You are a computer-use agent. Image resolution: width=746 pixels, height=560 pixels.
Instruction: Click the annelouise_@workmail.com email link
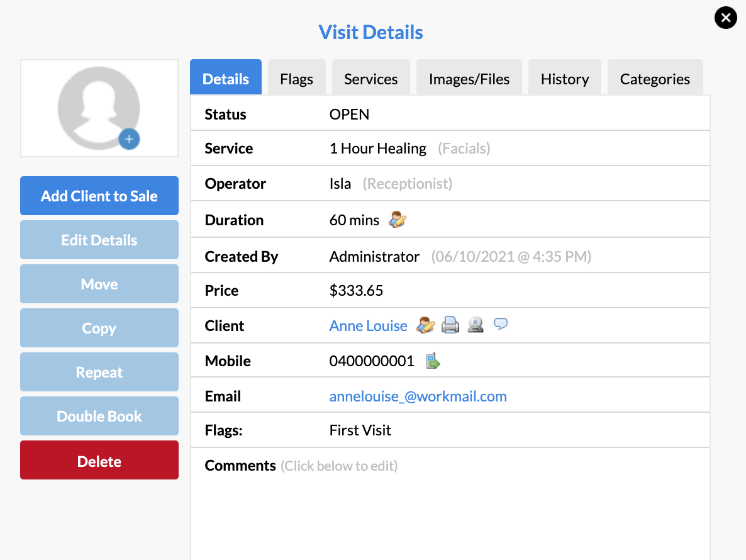click(418, 396)
